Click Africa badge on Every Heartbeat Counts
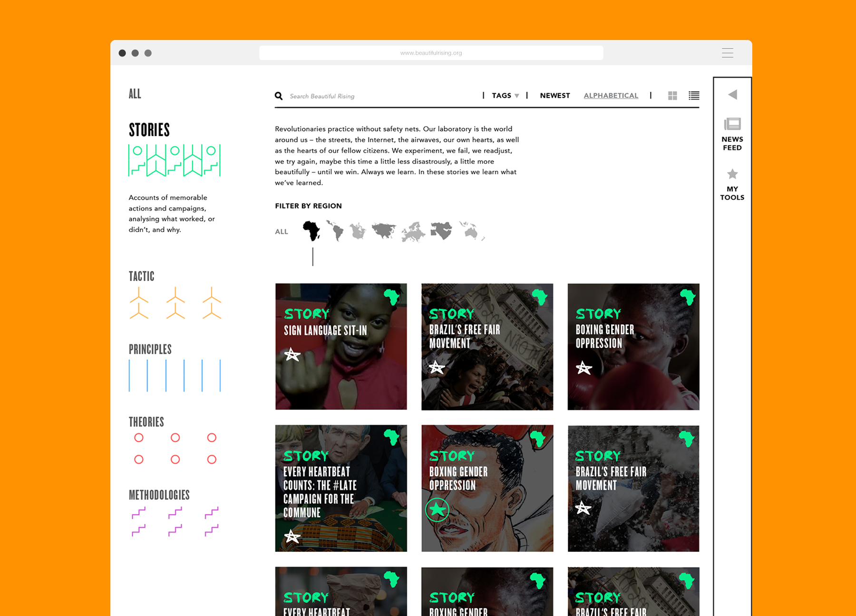The image size is (856, 616). click(x=392, y=438)
